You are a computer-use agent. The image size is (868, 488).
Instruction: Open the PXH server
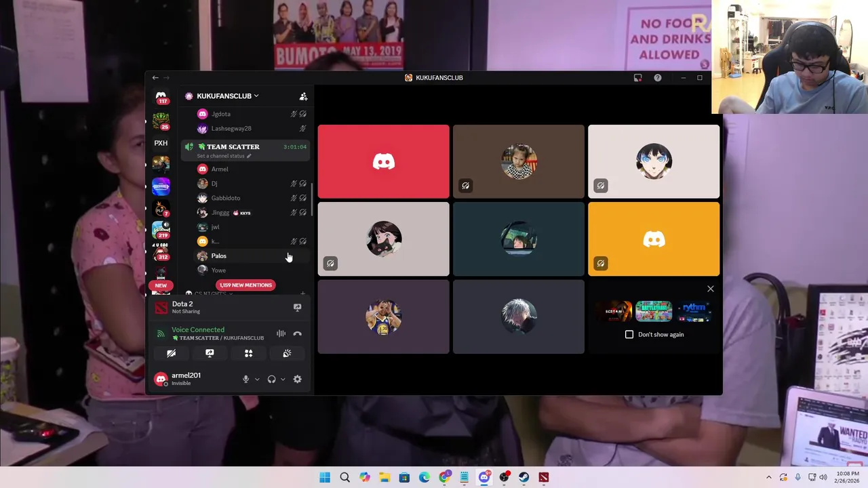click(x=161, y=143)
